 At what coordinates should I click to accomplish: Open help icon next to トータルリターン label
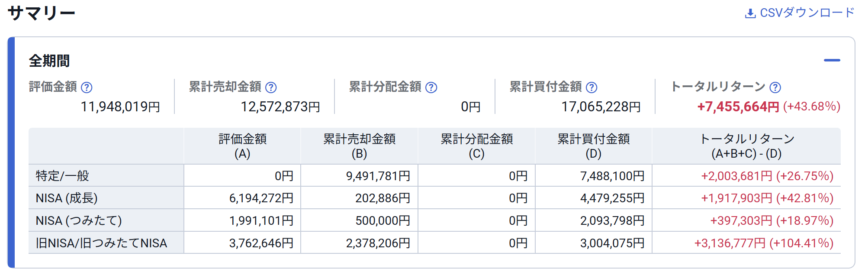[x=775, y=87]
